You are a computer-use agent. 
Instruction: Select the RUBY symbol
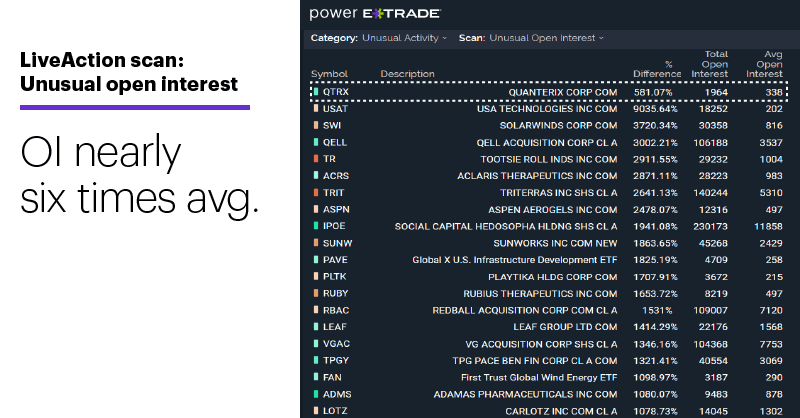pyautogui.click(x=335, y=293)
